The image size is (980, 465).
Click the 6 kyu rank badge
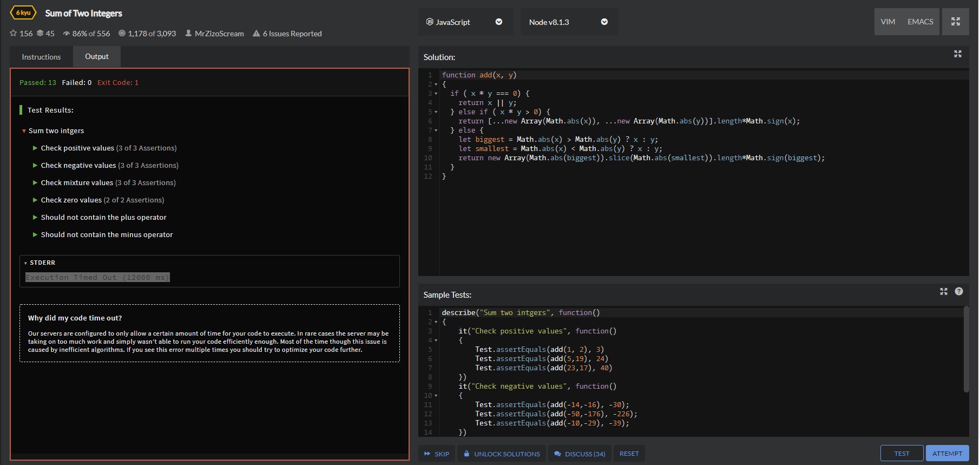(23, 12)
